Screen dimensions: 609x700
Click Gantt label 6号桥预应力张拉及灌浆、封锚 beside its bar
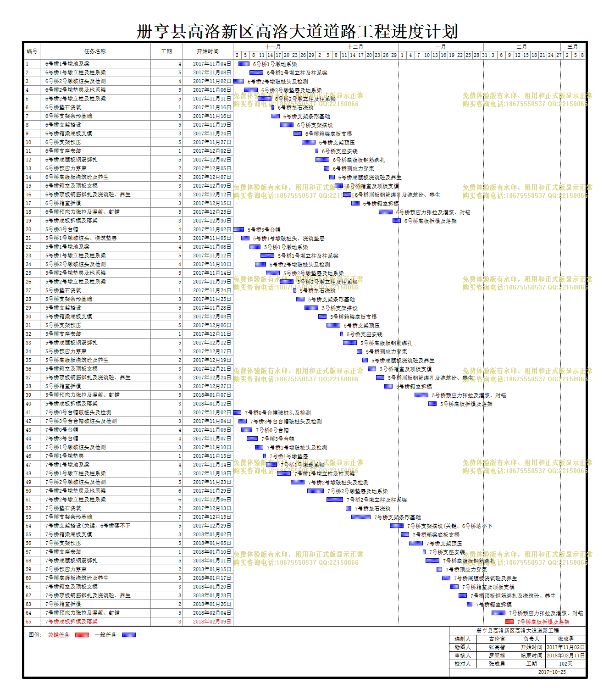433,212
